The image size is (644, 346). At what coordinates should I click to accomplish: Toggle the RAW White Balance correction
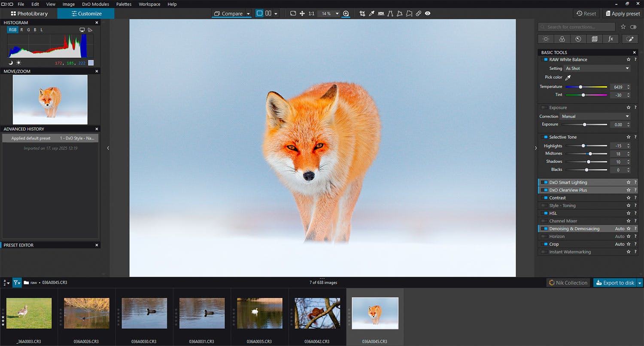click(x=545, y=60)
